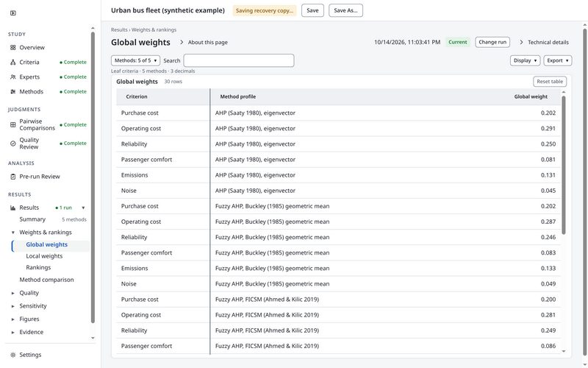The image size is (588, 368).
Task: Toggle the Results run dropdown arrow
Action: click(x=83, y=208)
